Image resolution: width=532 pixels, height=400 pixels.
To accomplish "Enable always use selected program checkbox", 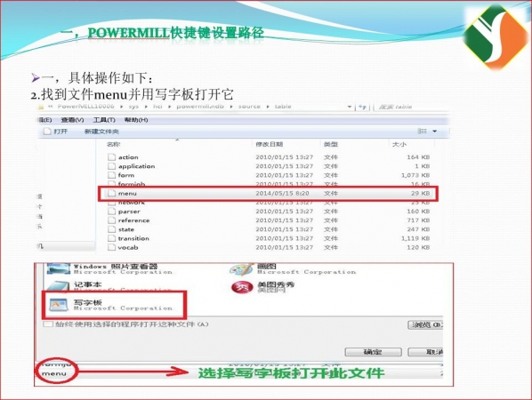I will (48, 324).
